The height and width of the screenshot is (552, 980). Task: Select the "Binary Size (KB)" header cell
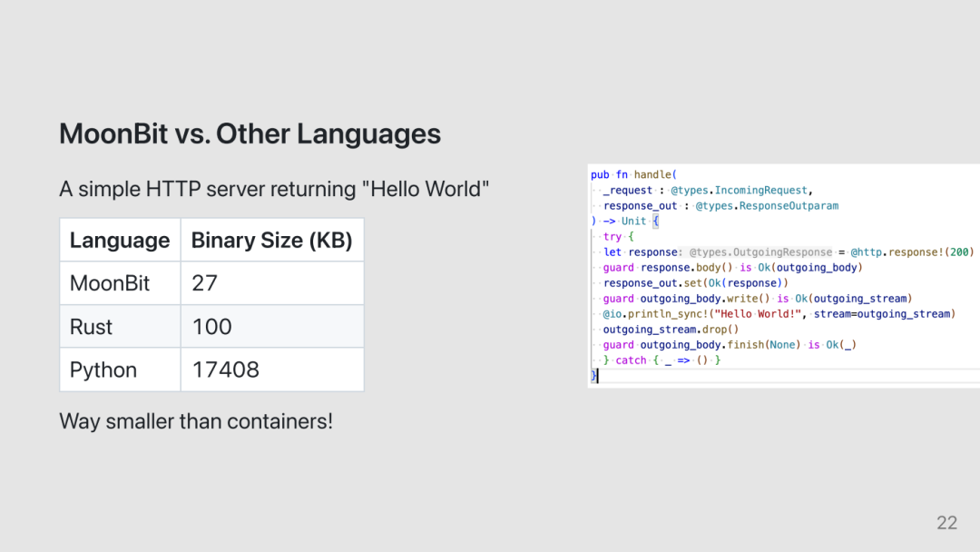[x=271, y=241]
